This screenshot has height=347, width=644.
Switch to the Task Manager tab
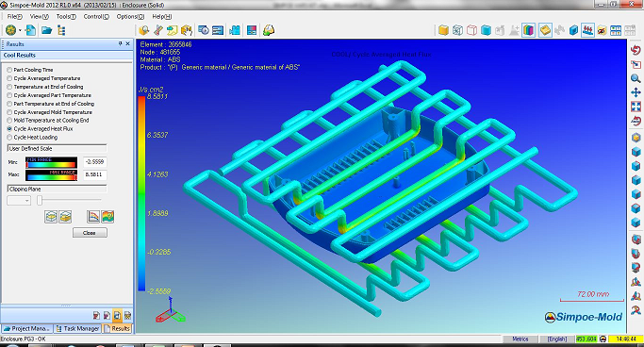(77, 328)
